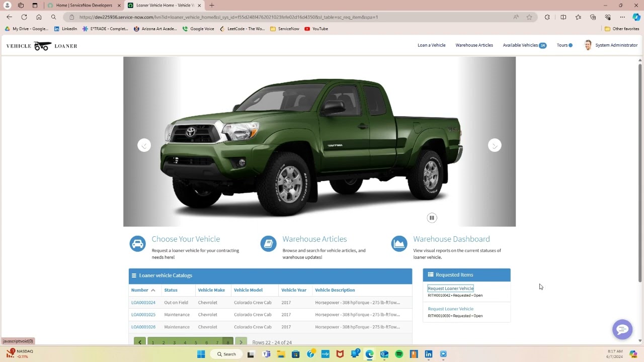Viewport: 644px width, 362px height.
Task: Open LinkedIn app from the taskbar
Action: click(x=429, y=354)
